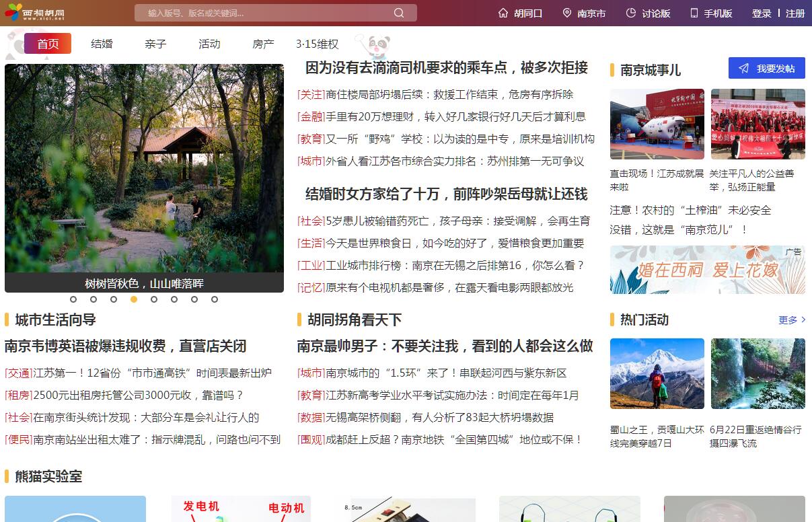Open 讨论版 via its chart icon
The image size is (812, 522).
[630, 13]
